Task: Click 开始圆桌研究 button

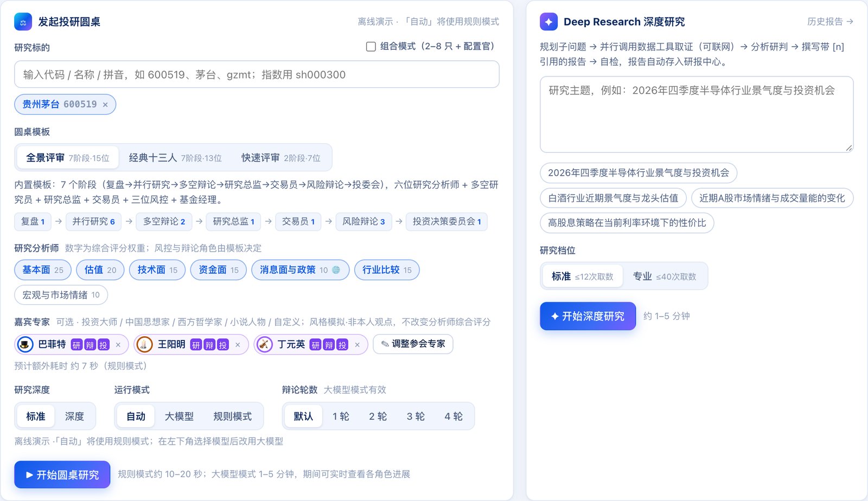Action: (62, 475)
